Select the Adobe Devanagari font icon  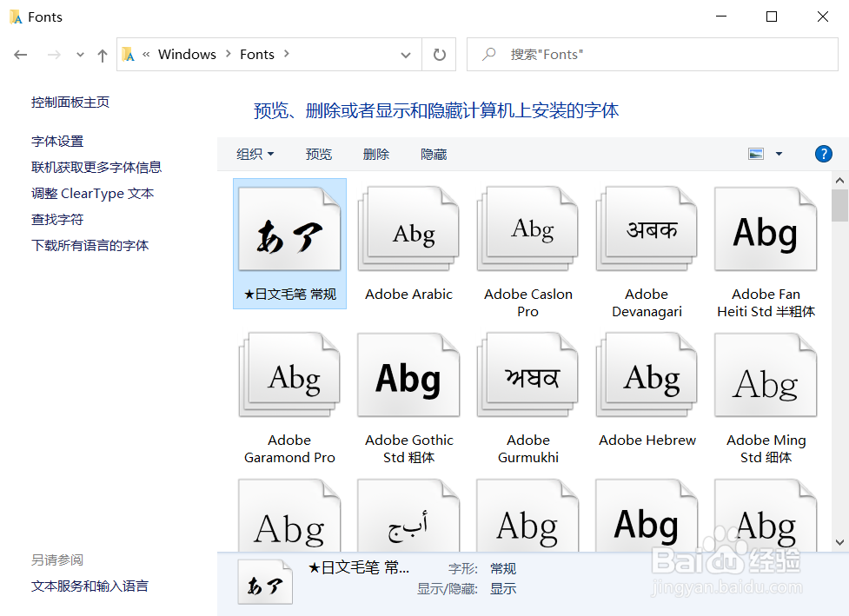tap(647, 229)
